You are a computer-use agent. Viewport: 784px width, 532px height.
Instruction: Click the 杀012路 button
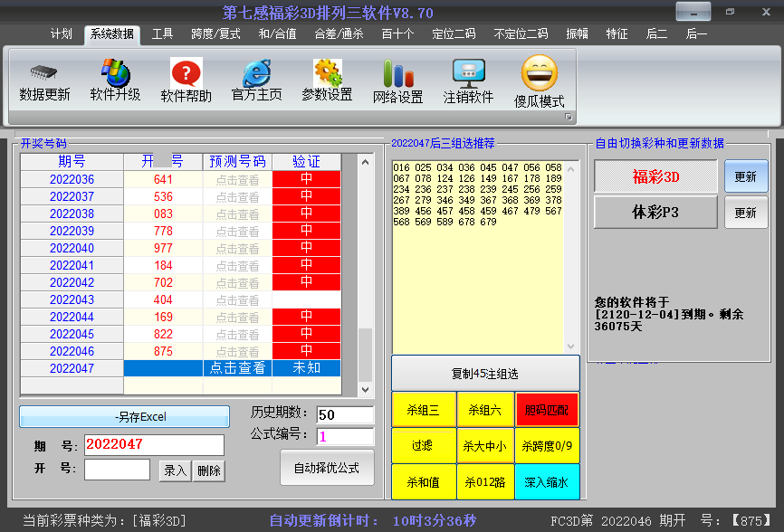(485, 481)
